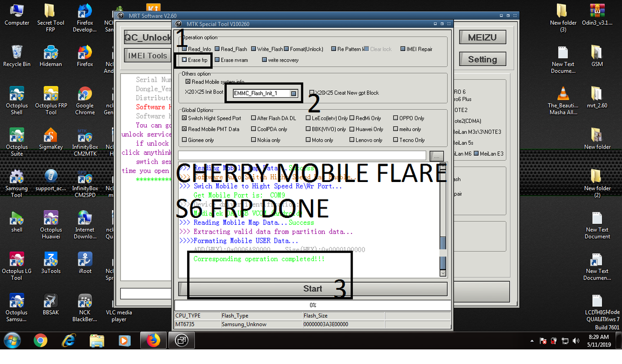622x364 pixels.
Task: Open the mrt_2.60 desktop folder
Action: 597,97
